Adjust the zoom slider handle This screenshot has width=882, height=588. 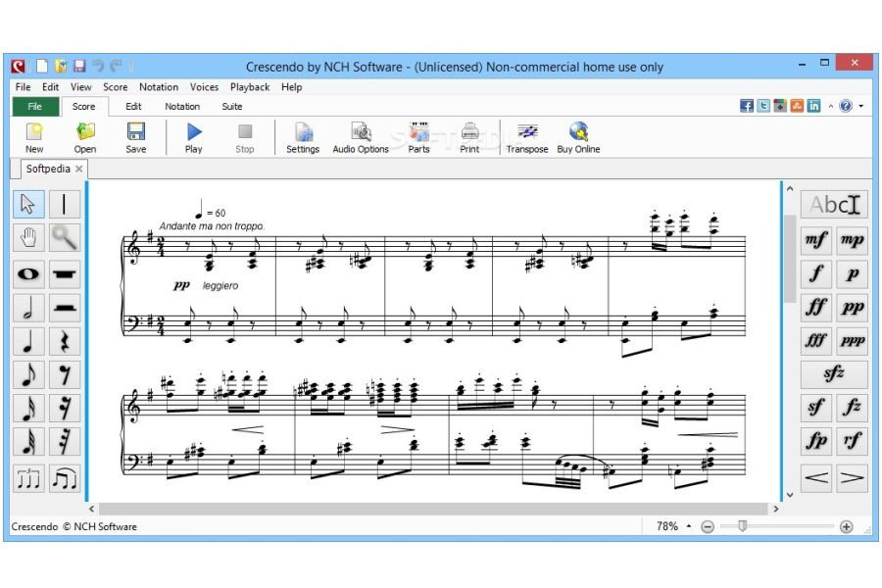click(x=743, y=526)
